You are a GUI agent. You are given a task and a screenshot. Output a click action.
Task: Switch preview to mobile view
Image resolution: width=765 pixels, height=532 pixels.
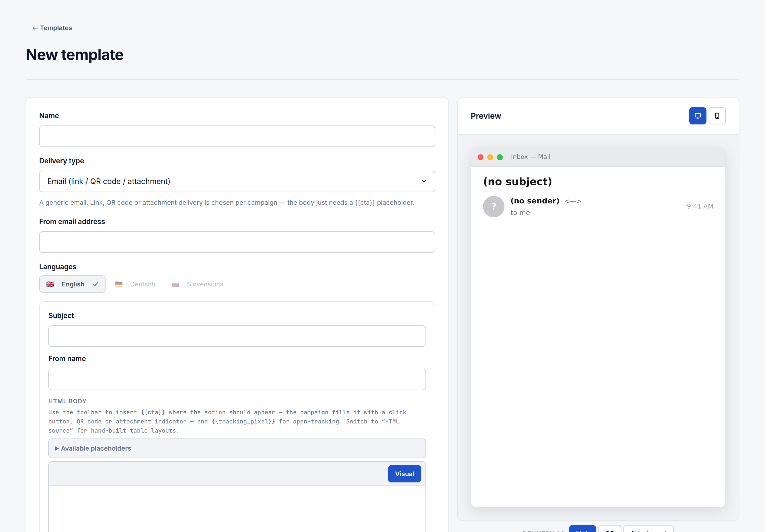tap(717, 116)
